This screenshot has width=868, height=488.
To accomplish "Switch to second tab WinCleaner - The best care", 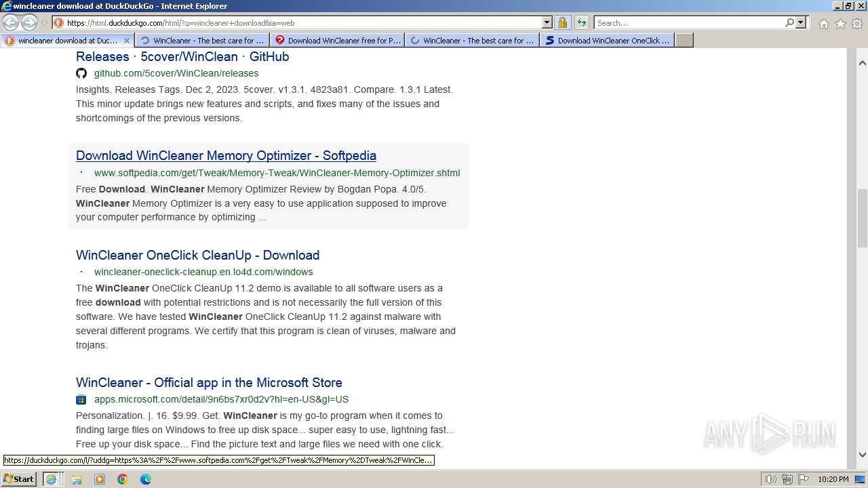I will [202, 41].
